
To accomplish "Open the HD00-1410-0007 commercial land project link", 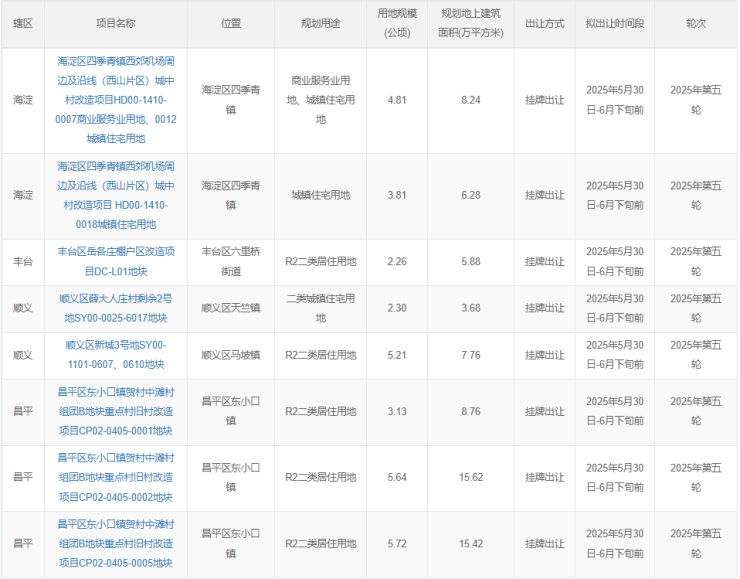I will coord(117,99).
